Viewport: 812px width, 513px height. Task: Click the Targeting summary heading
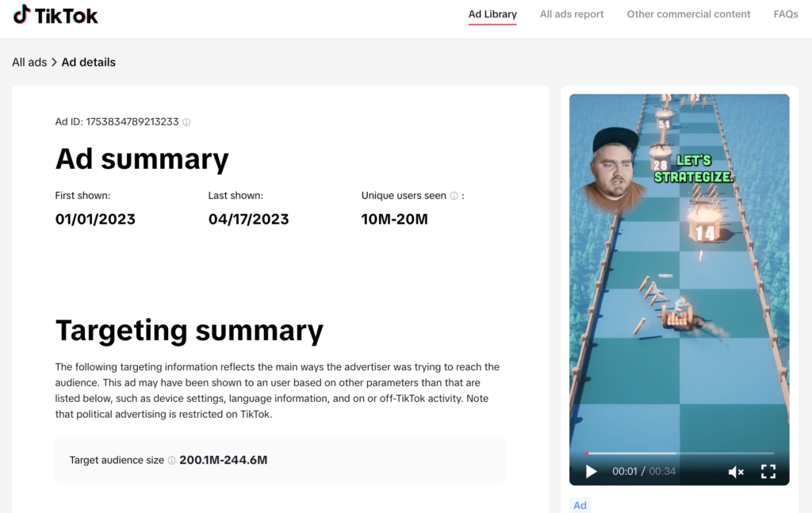(x=189, y=331)
